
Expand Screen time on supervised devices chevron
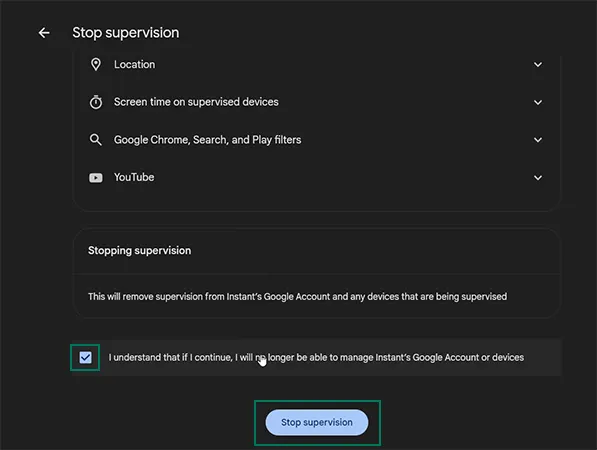pyautogui.click(x=538, y=102)
